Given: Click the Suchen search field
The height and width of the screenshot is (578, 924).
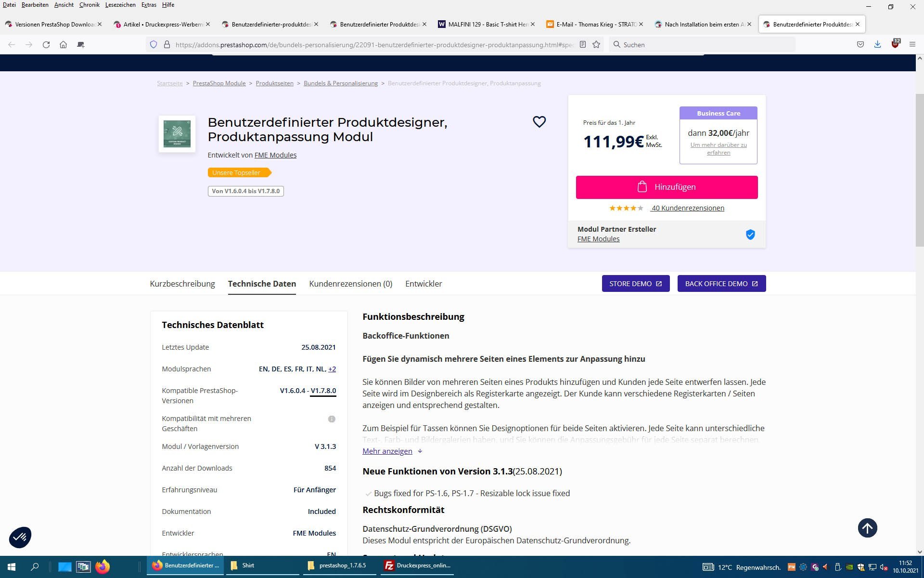Looking at the screenshot, I should (703, 44).
